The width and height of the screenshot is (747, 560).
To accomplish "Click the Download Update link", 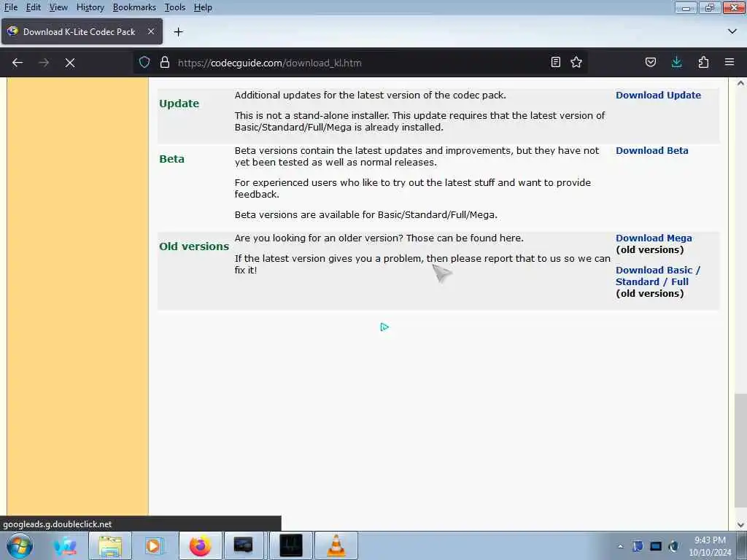I will (658, 95).
